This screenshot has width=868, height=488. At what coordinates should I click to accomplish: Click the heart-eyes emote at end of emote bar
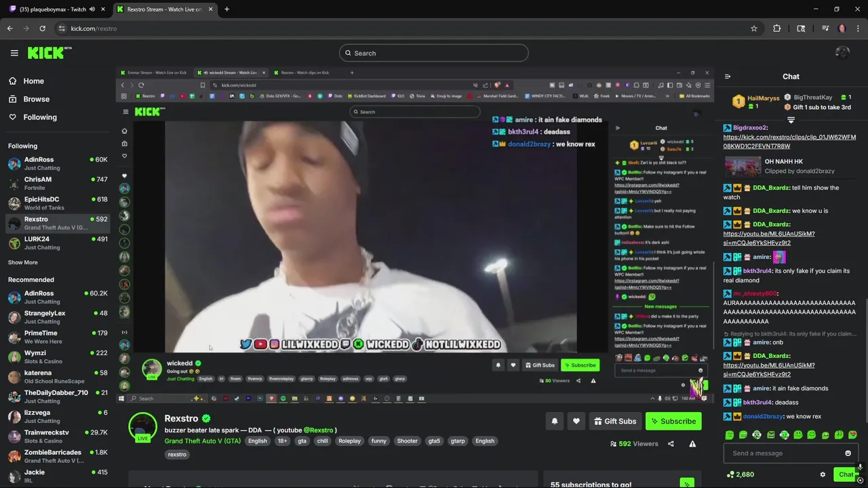[852, 435]
